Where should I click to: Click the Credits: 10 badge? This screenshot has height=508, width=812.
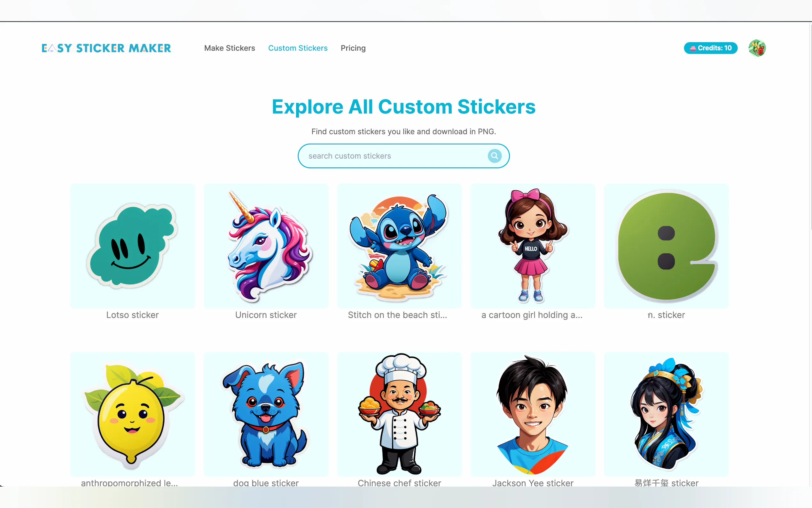(x=711, y=48)
